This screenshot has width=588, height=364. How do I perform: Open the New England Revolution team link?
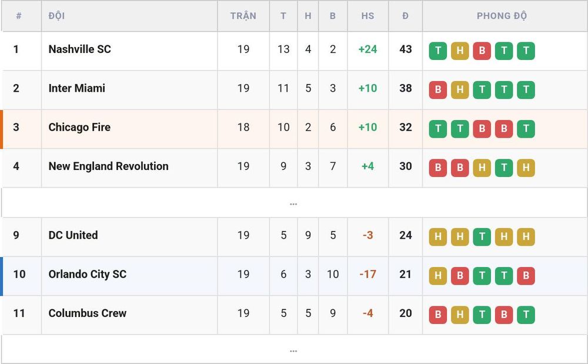coord(108,166)
